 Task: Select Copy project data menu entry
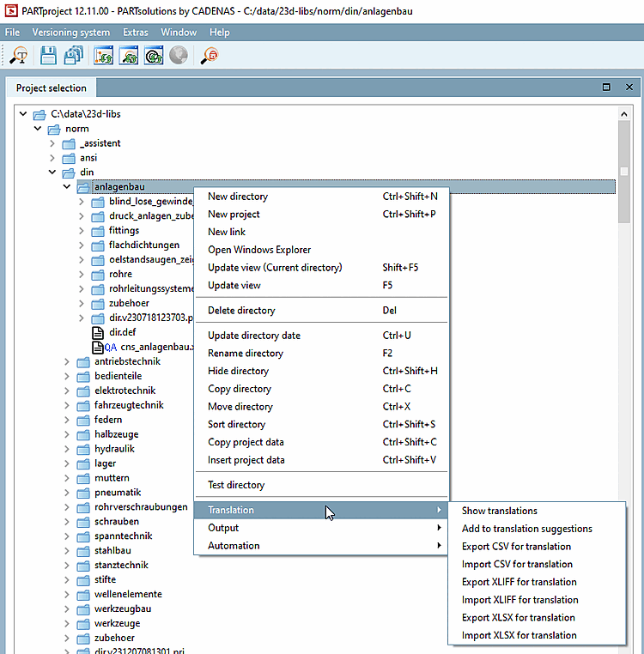tap(321, 442)
